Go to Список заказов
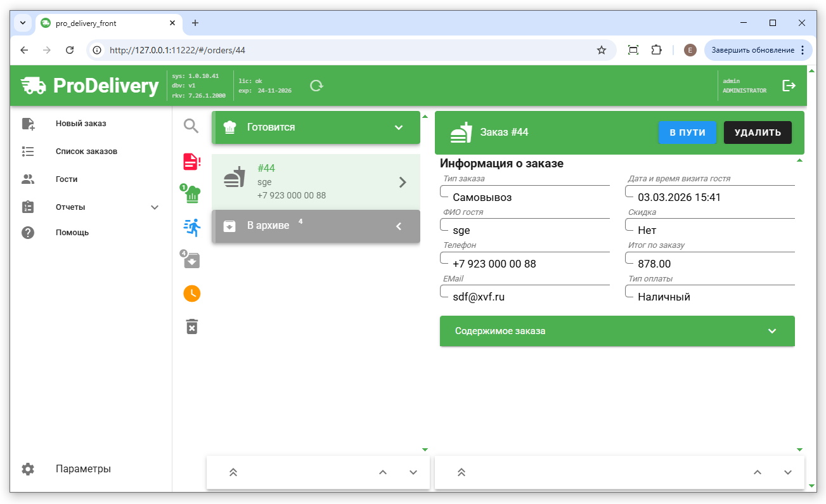 coord(86,152)
